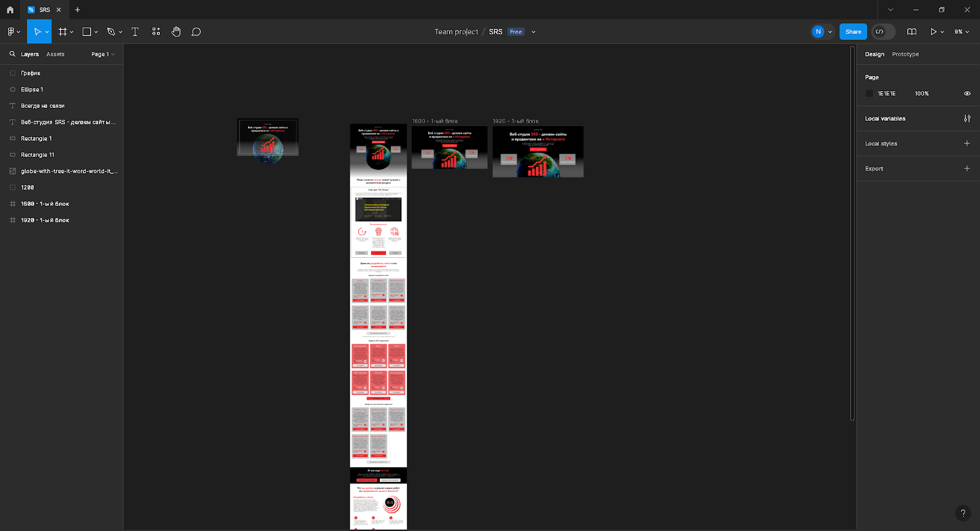
Task: Add an export setting
Action: coord(967,168)
